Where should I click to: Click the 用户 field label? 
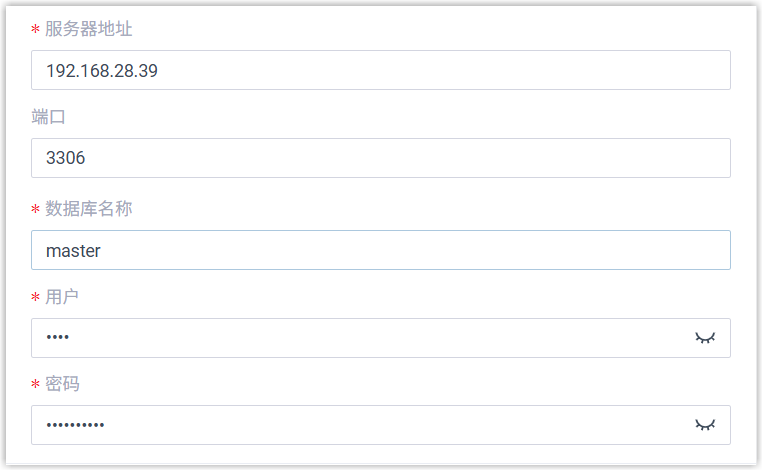pyautogui.click(x=62, y=297)
